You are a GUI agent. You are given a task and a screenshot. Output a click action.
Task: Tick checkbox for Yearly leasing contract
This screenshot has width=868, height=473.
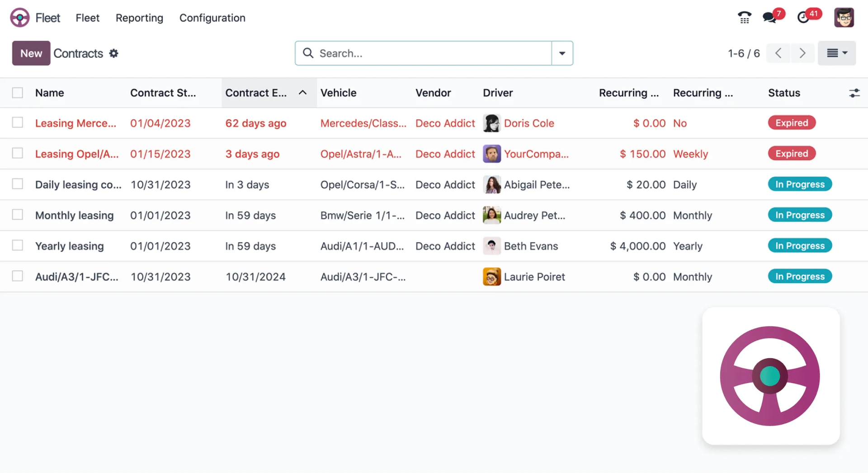[x=18, y=246]
